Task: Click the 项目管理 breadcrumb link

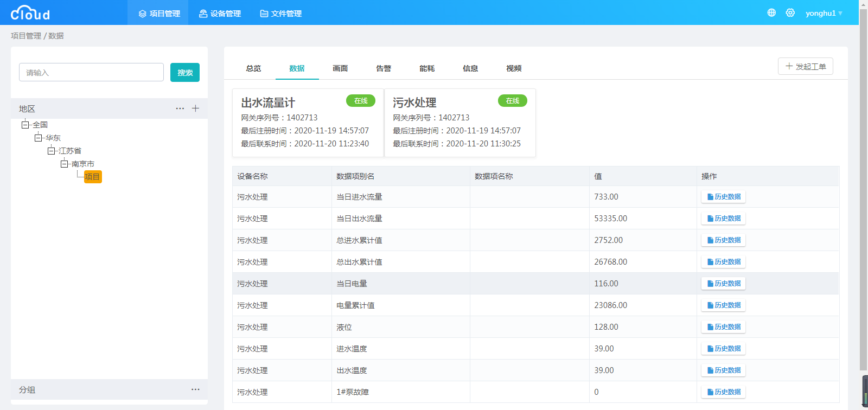Action: (x=26, y=36)
